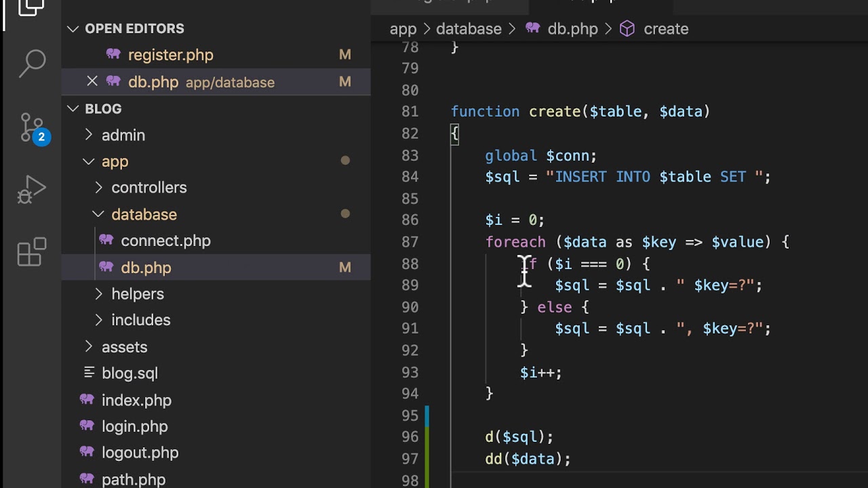The height and width of the screenshot is (488, 868).
Task: Open the Extensions view icon
Action: (31, 252)
